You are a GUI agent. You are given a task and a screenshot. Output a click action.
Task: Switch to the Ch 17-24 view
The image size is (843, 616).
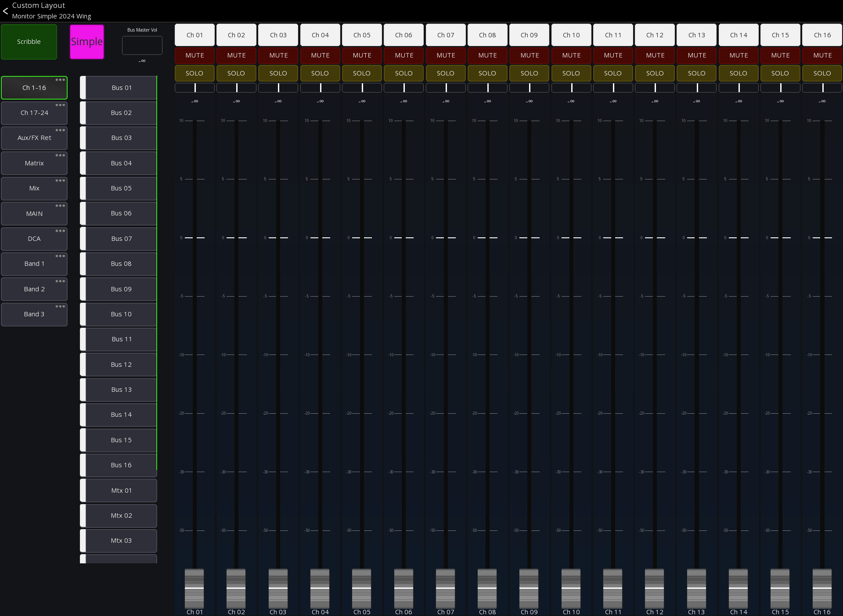tap(34, 113)
